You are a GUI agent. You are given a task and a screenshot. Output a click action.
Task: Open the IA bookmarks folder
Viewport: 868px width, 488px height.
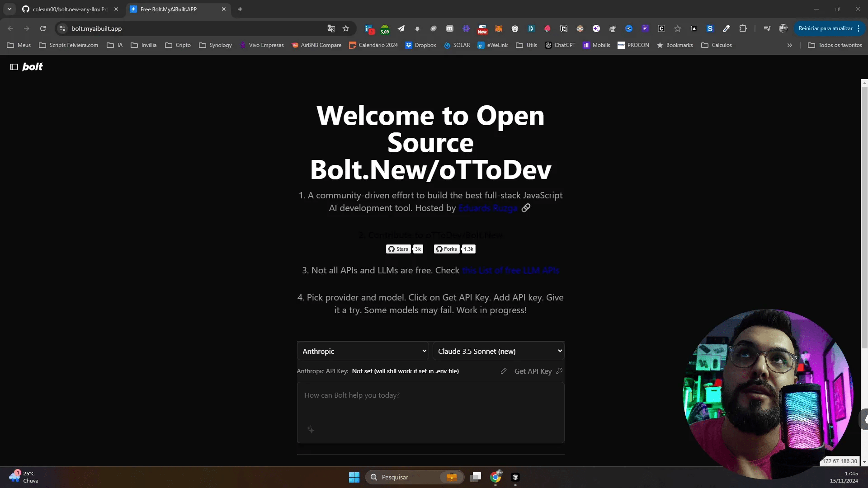(115, 45)
